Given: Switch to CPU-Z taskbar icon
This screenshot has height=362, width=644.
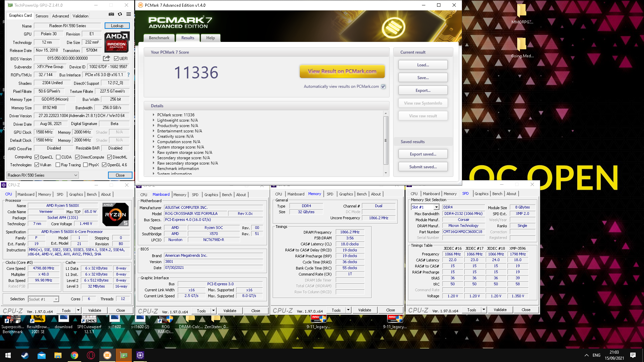Looking at the screenshot, I should tap(140, 355).
